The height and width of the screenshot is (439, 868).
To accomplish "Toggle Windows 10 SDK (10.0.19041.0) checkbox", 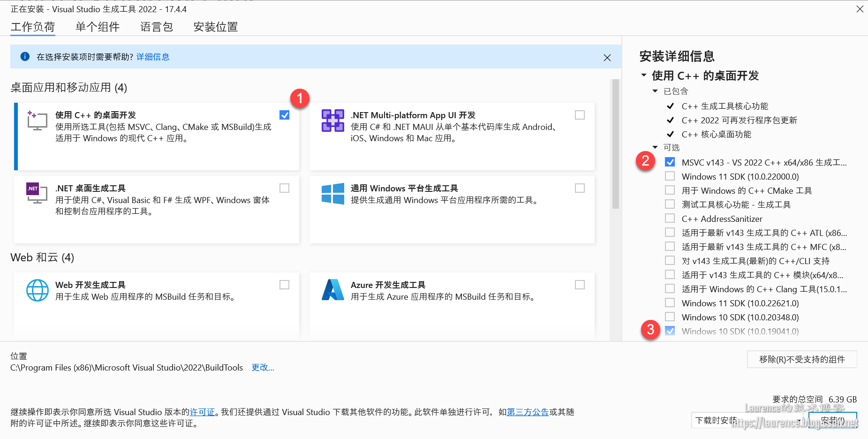I will coord(670,331).
